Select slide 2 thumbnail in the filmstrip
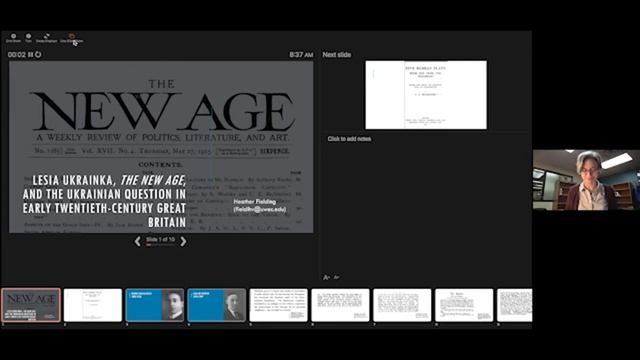 click(x=93, y=305)
